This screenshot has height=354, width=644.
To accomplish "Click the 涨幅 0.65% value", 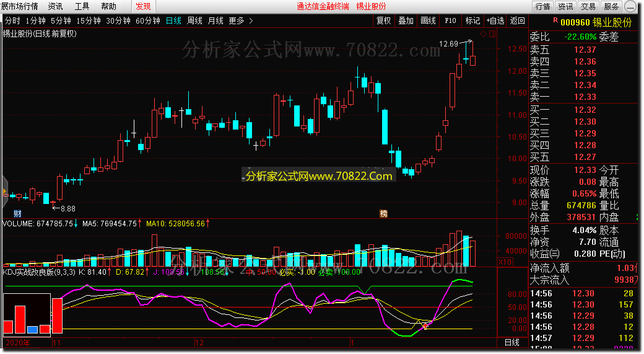I will [x=584, y=193].
